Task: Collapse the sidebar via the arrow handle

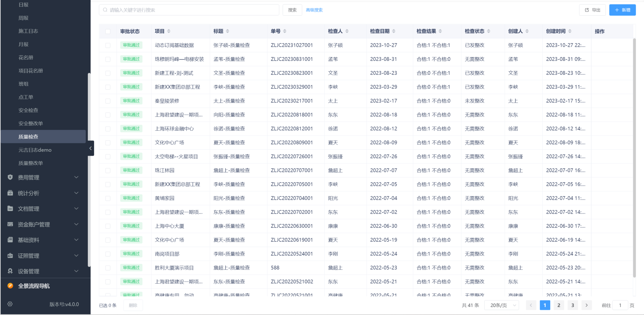Action: (x=91, y=148)
